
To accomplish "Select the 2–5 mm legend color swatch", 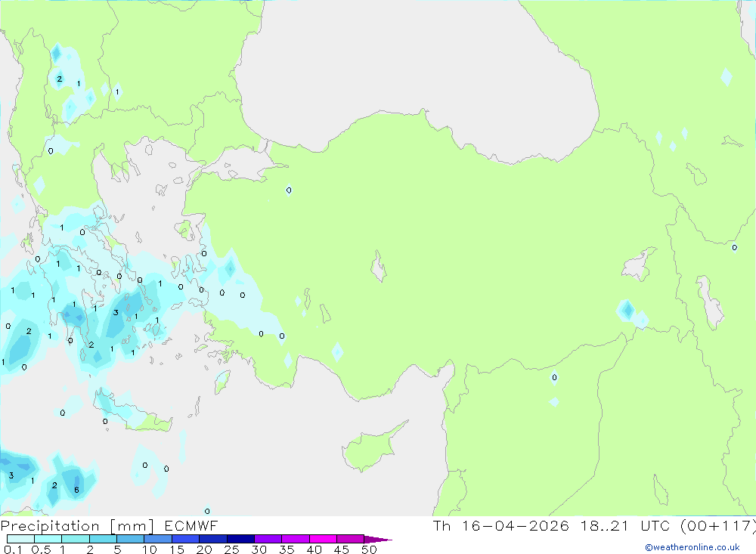I will tap(103, 539).
